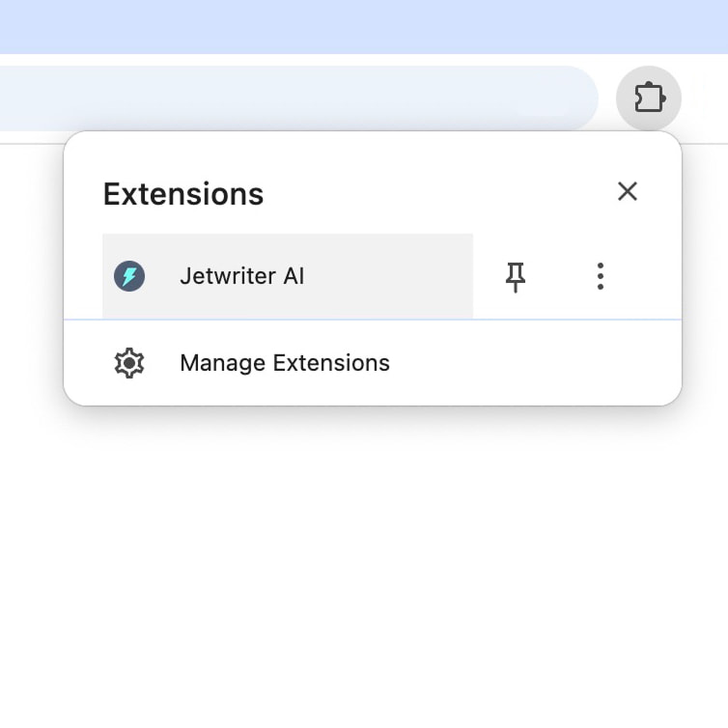The width and height of the screenshot is (728, 728).
Task: Click the Jetwriter AI lightning bolt icon
Action: (x=129, y=276)
